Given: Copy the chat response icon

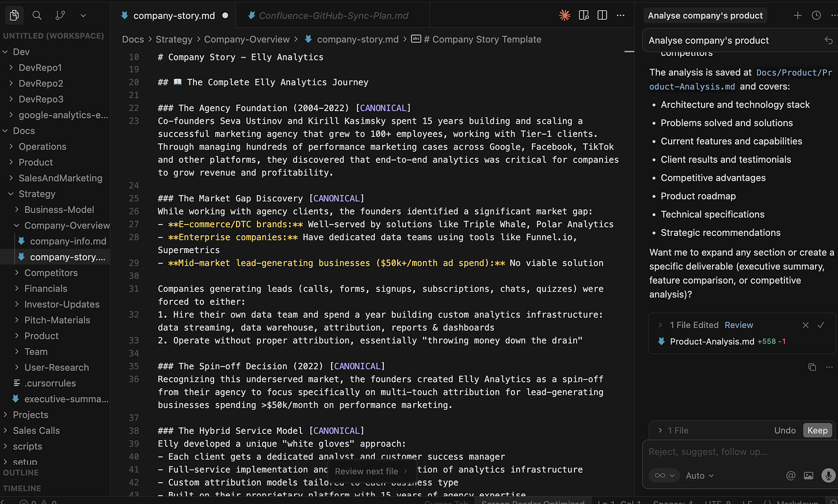Looking at the screenshot, I should point(812,367).
